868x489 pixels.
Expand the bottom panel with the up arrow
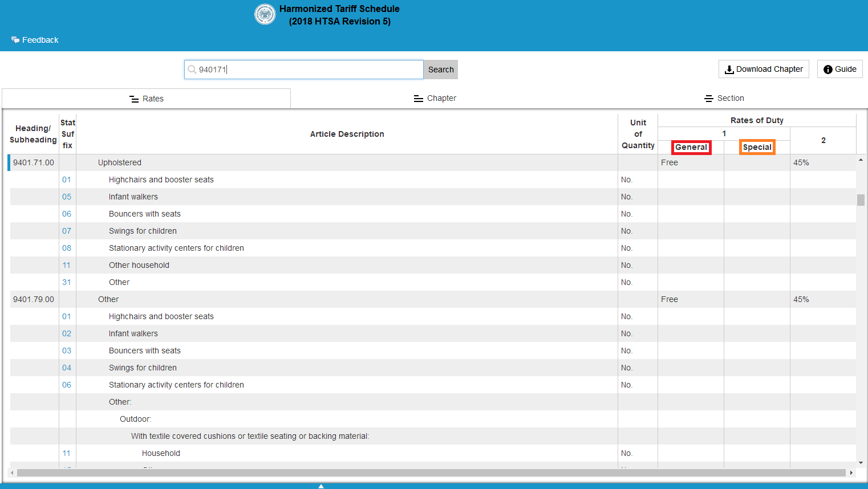point(321,486)
